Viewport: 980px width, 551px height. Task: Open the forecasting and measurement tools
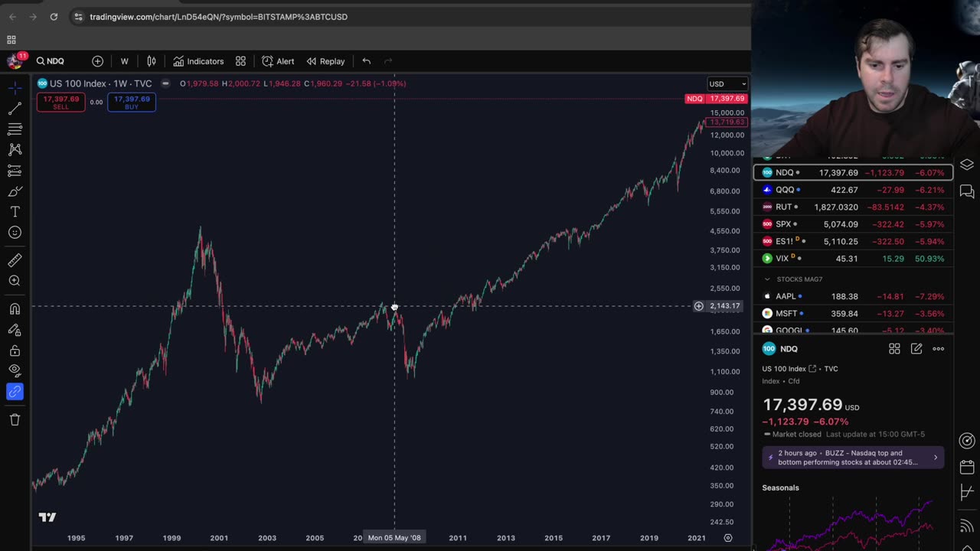click(x=15, y=170)
